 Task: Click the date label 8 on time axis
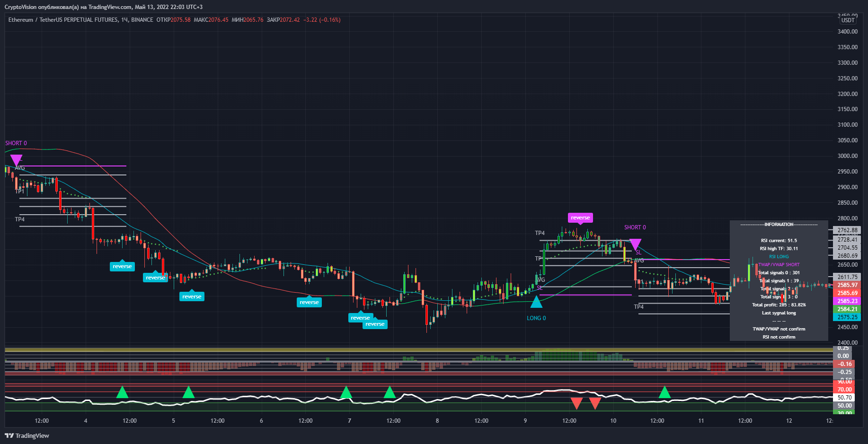437,421
